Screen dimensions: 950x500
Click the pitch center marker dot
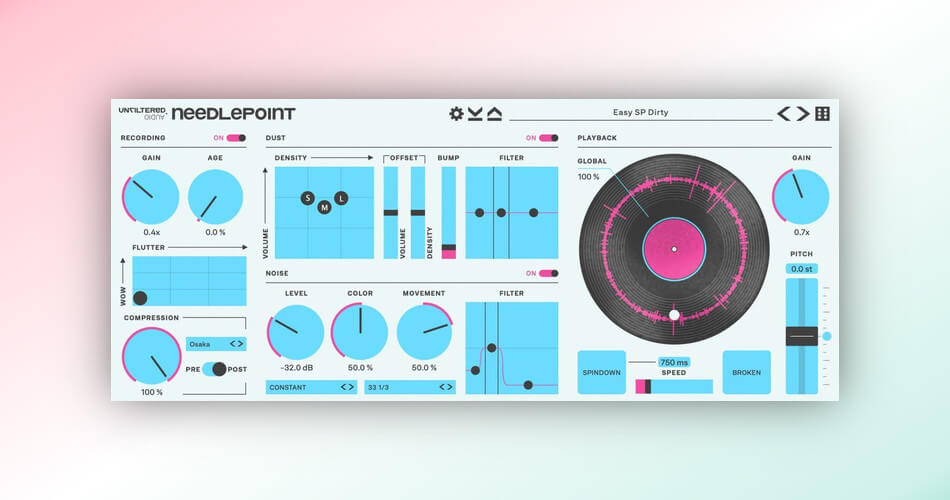click(x=827, y=336)
